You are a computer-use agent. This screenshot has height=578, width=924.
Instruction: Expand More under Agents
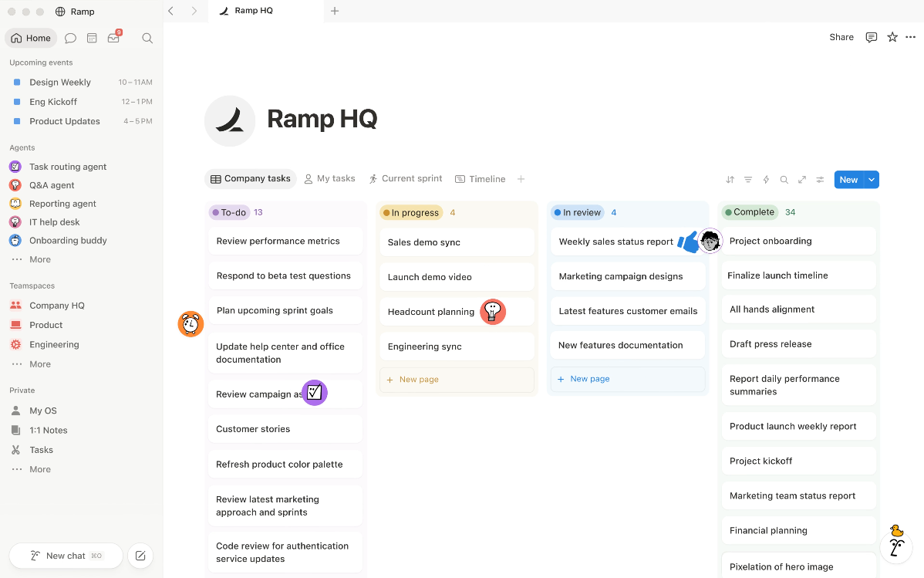[x=40, y=259]
